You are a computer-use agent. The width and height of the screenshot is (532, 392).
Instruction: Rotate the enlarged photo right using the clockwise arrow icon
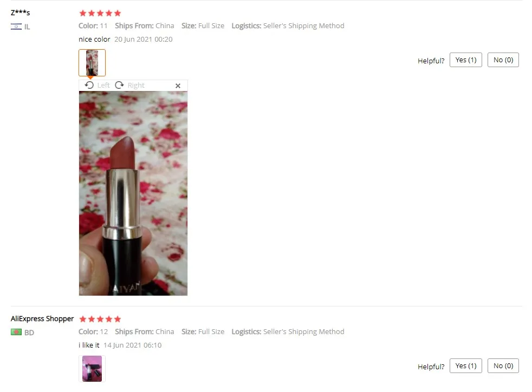119,85
